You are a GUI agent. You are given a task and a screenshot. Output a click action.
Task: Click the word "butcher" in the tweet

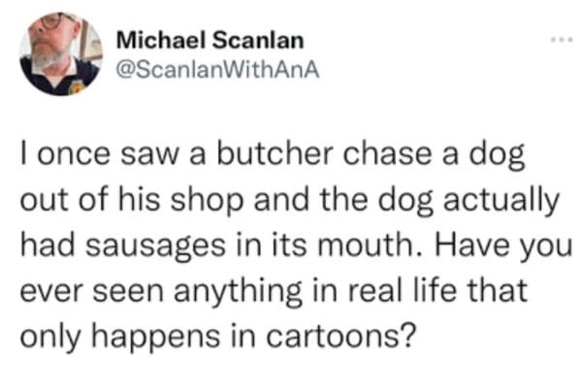click(275, 153)
